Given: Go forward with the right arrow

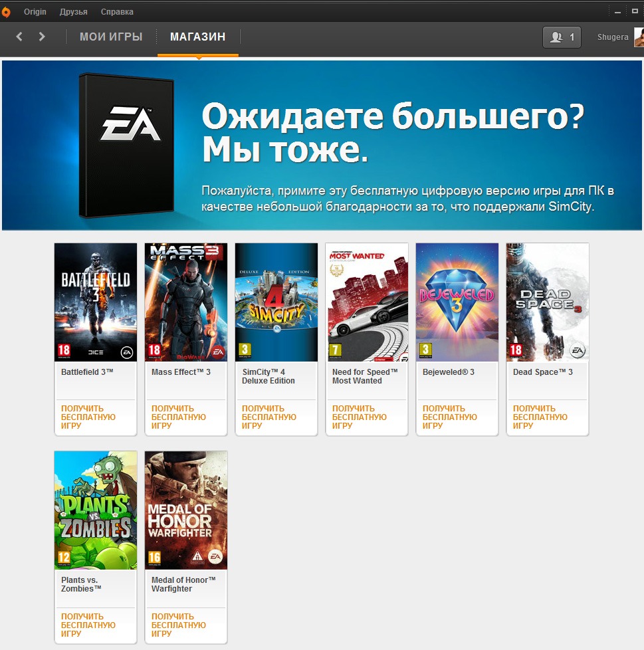Looking at the screenshot, I should pyautogui.click(x=42, y=37).
